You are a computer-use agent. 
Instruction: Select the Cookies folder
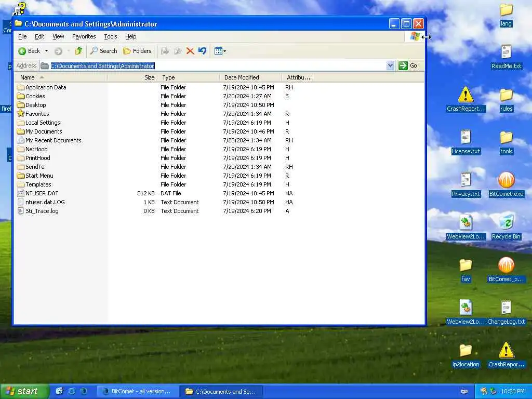[x=31, y=96]
